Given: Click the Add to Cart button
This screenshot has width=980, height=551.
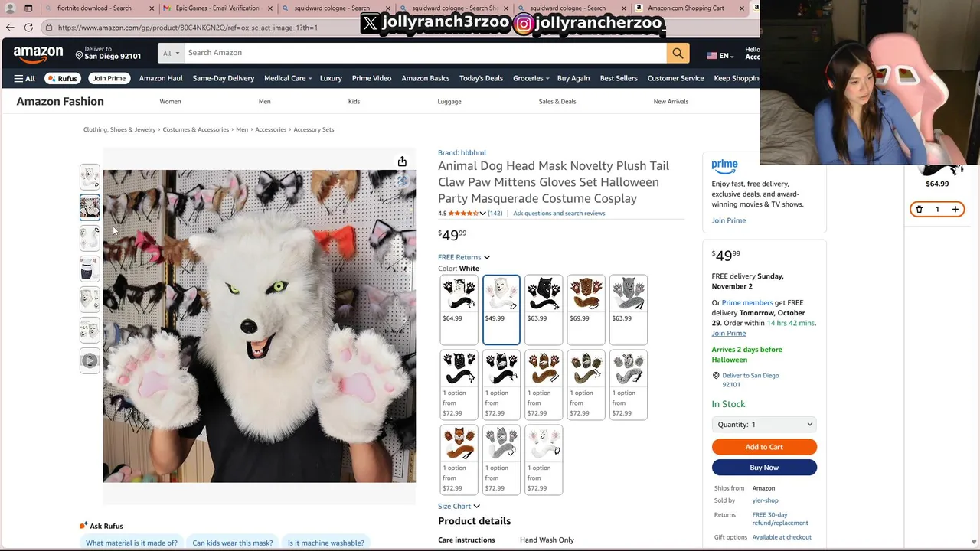Looking at the screenshot, I should (x=764, y=447).
